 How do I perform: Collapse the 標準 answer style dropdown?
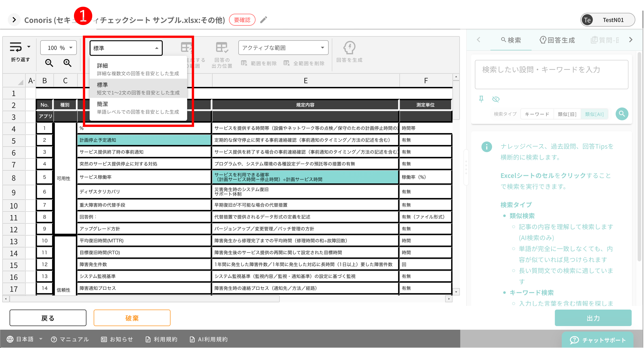click(x=126, y=48)
